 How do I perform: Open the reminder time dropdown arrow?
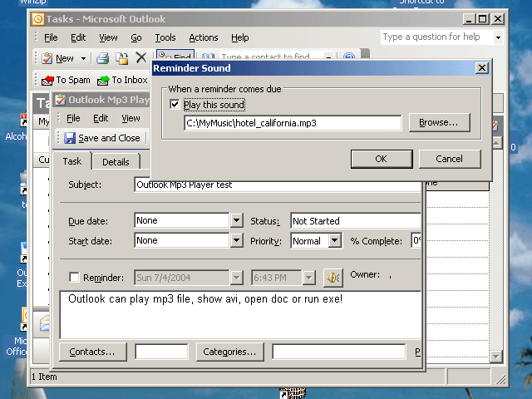point(308,278)
